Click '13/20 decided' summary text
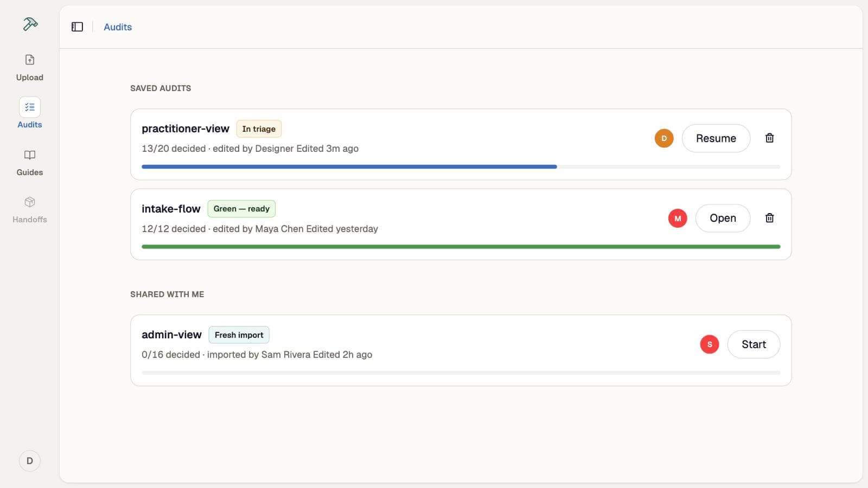The height and width of the screenshot is (488, 868). (x=174, y=149)
